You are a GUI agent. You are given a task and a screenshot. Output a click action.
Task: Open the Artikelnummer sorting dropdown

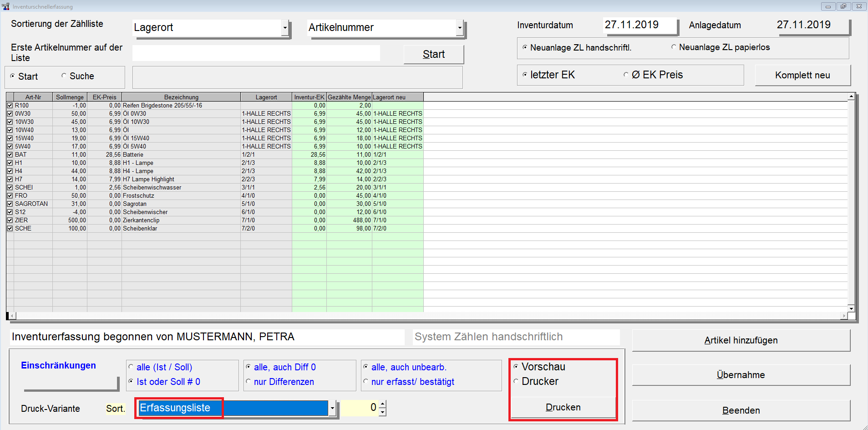pos(460,28)
